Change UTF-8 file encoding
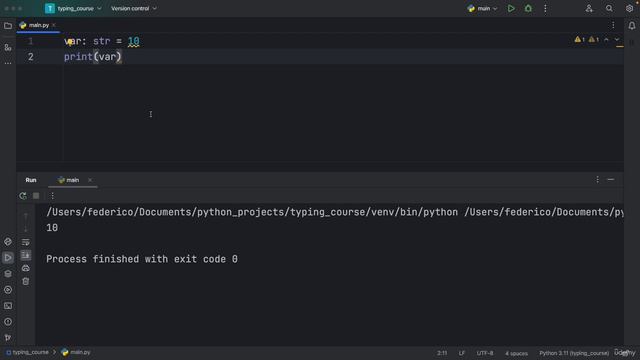Screen dimensions: 640x360 pos(485,353)
